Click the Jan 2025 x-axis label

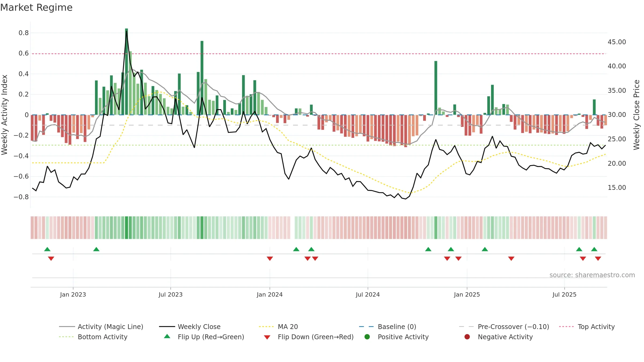point(467,294)
